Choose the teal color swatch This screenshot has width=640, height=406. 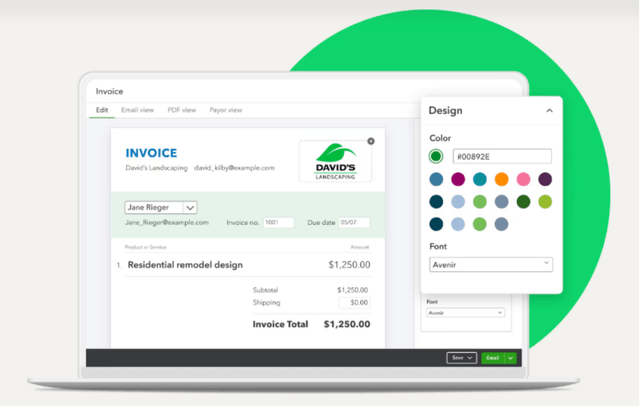[x=480, y=179]
